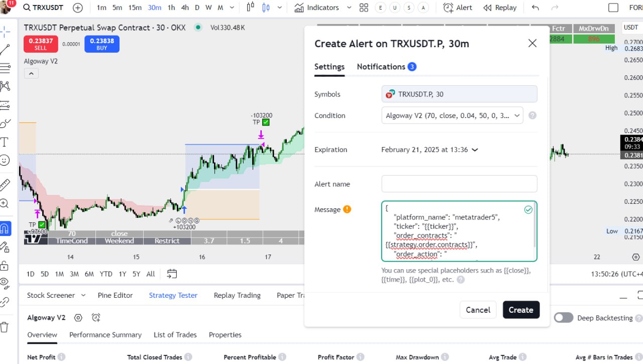Click the Alert name input field
The height and width of the screenshot is (364, 643).
point(459,184)
